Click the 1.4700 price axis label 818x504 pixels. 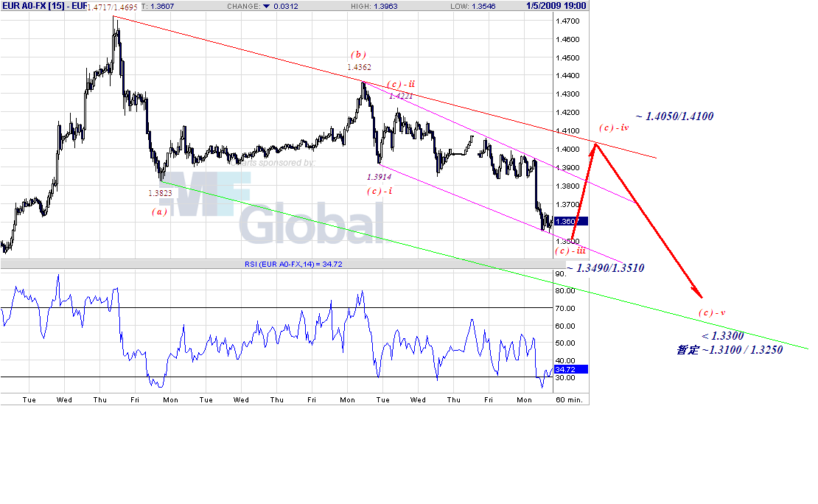click(x=567, y=21)
